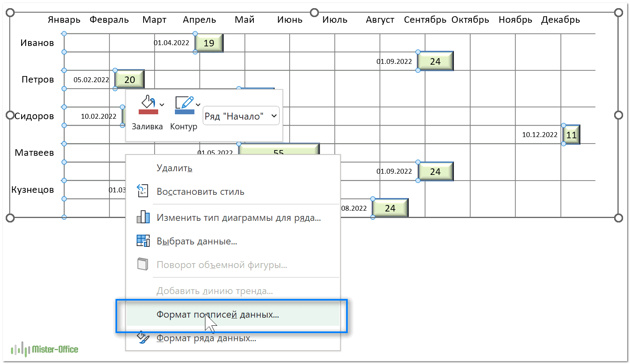630x364 pixels.
Task: Click the grayed 3-D Rotation cube icon
Action: point(143,264)
